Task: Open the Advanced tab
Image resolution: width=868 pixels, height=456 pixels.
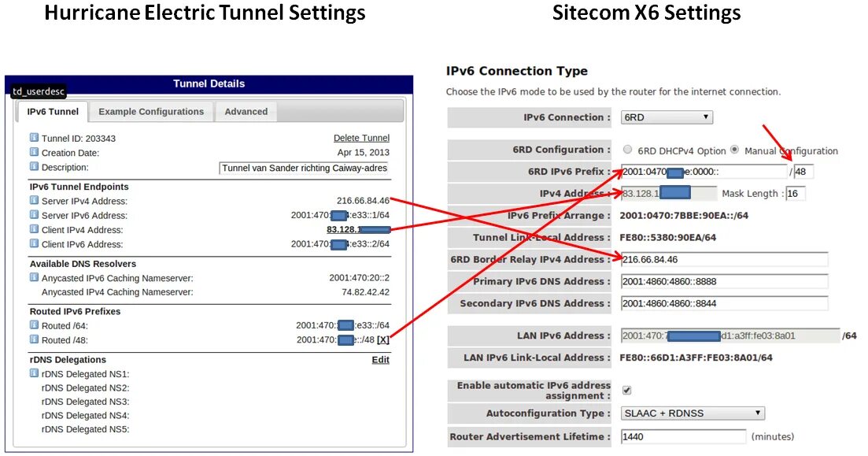Action: tap(246, 112)
